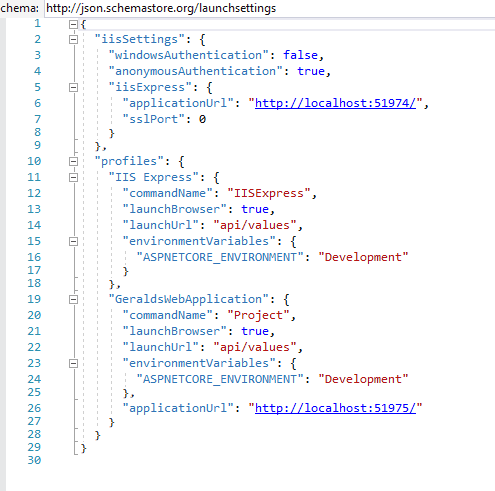Click the Schema URL input field
Image resolution: width=495 pixels, height=491 pixels.
(x=269, y=8)
